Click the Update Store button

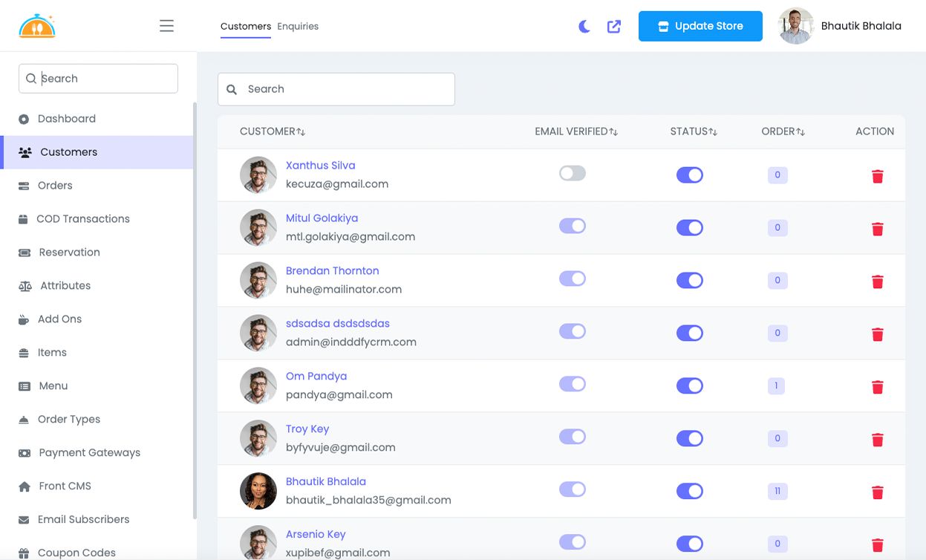click(700, 26)
